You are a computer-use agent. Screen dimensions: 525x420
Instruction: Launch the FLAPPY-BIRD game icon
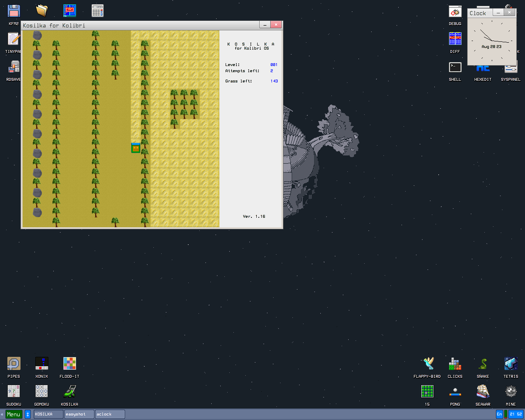[427, 364]
